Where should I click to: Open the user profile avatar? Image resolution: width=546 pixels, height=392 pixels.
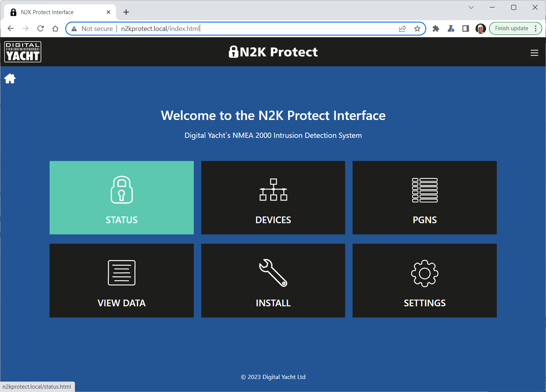click(481, 29)
